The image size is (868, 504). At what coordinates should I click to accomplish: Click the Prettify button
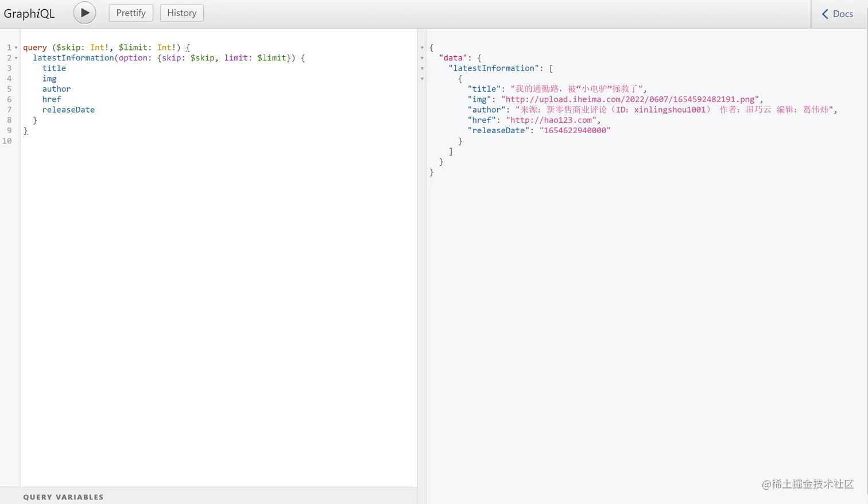131,13
